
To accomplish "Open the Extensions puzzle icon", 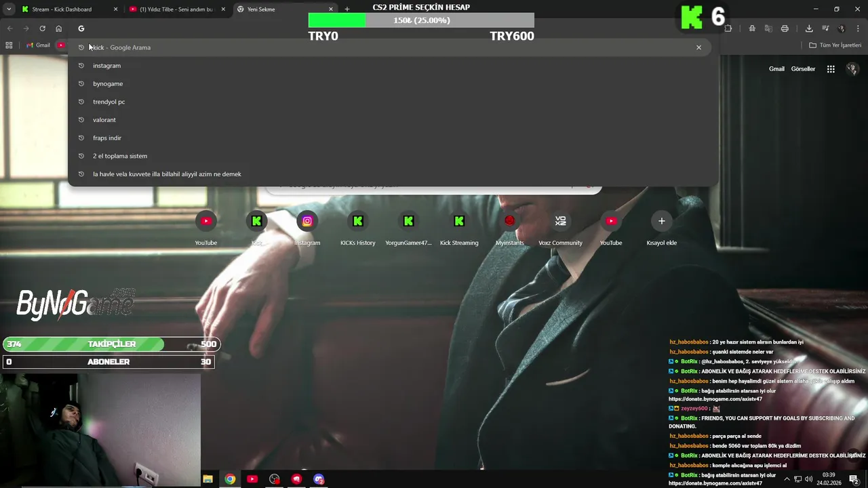I will pos(728,28).
